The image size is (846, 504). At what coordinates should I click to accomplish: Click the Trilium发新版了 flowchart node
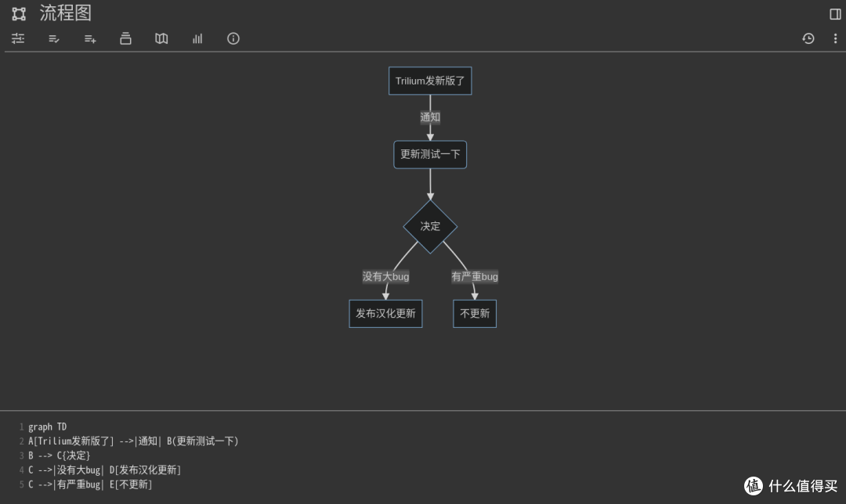tap(430, 81)
